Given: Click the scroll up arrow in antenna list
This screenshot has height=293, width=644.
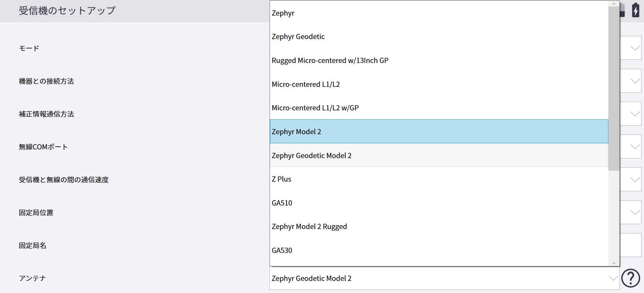Looking at the screenshot, I should pyautogui.click(x=614, y=4).
